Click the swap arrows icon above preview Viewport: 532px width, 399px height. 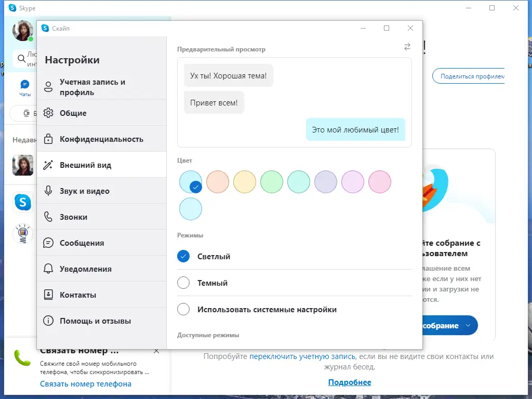pos(407,47)
